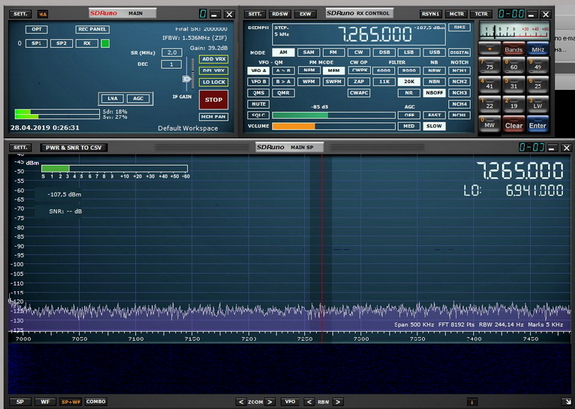Select the 60 band key

pyautogui.click(x=513, y=66)
